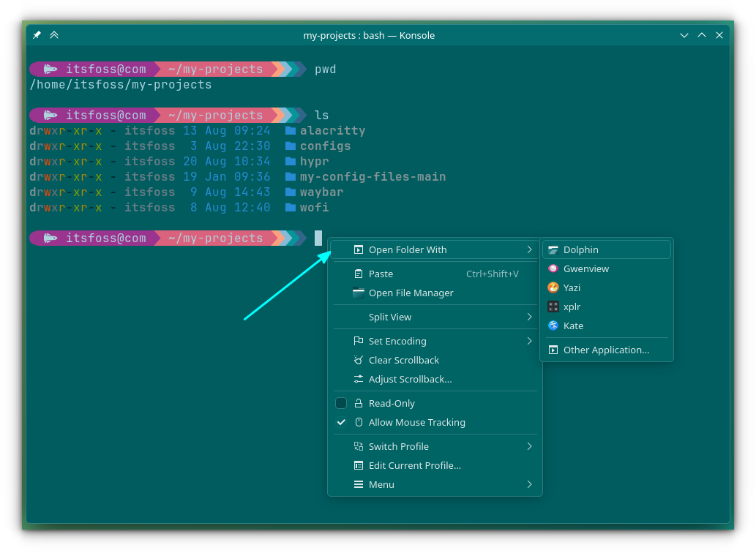
Task: Toggle Allow Mouse Tracking checkmark
Action: [341, 423]
